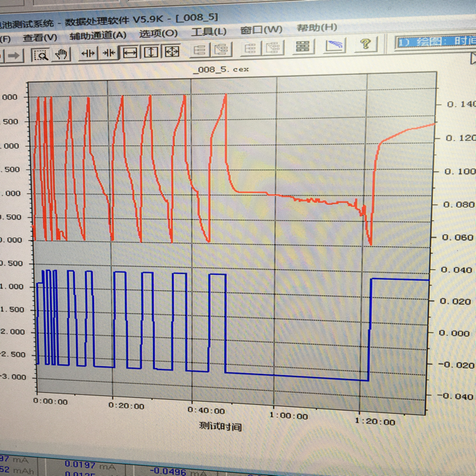Click the horizontal compress arrows icon
This screenshot has width=476, height=476.
109,53
